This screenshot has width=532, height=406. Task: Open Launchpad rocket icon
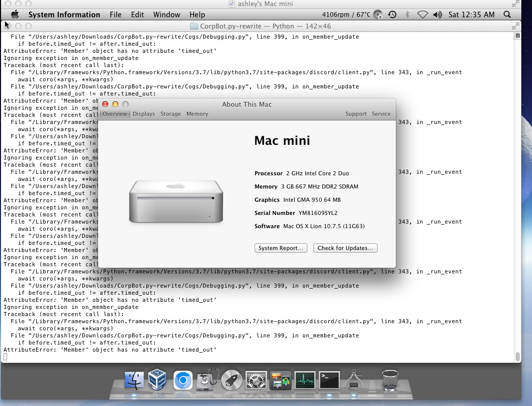(232, 380)
